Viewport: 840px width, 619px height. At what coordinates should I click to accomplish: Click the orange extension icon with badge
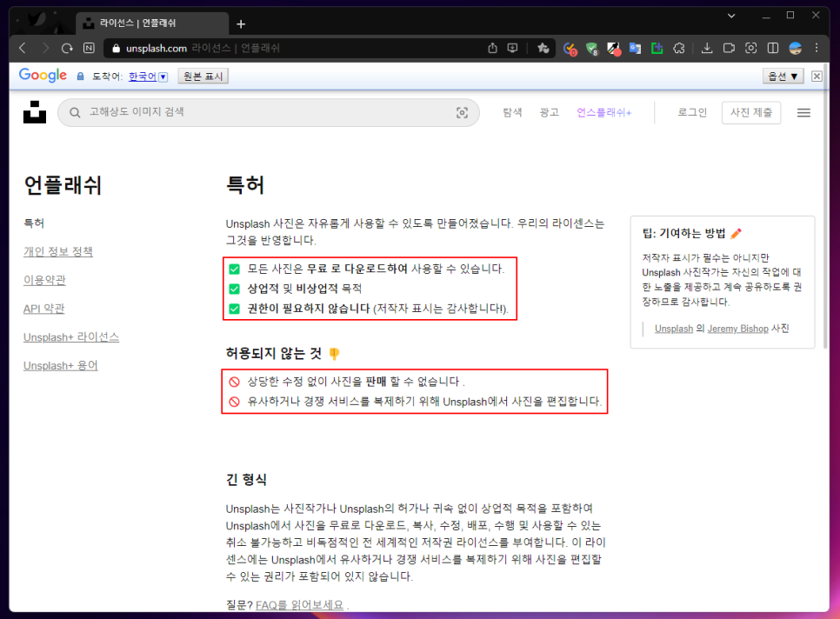click(570, 49)
